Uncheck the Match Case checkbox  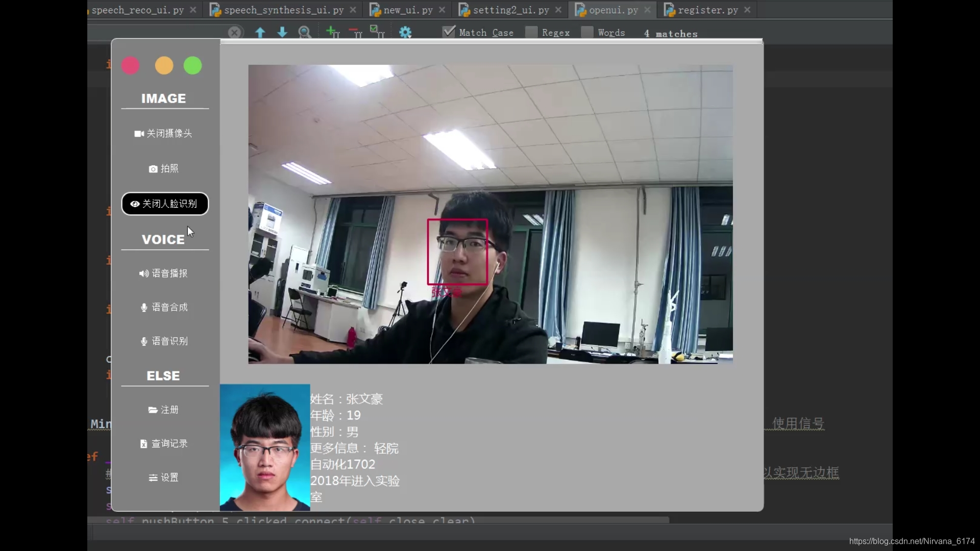point(449,32)
